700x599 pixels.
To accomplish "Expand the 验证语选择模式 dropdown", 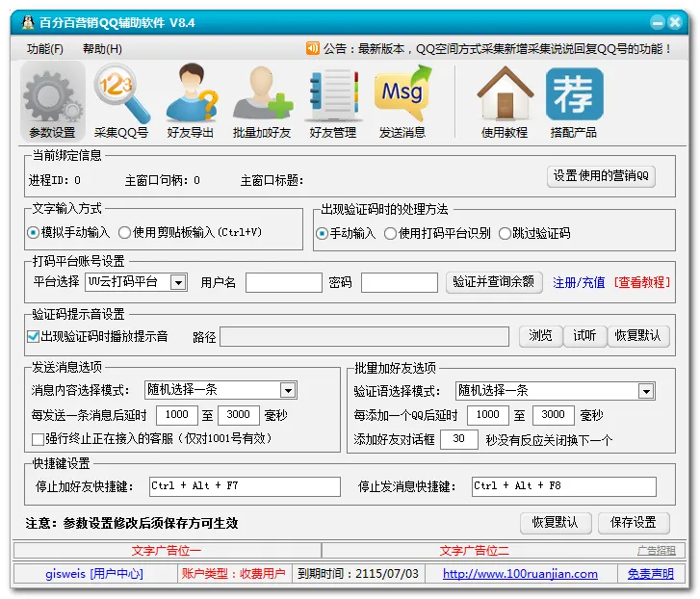I will (645, 391).
